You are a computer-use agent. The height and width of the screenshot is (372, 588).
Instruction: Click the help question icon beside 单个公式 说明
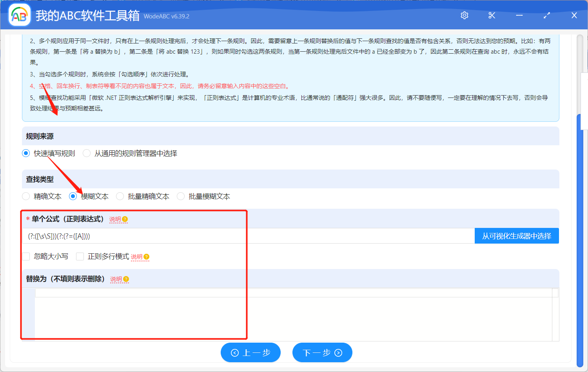(x=125, y=219)
